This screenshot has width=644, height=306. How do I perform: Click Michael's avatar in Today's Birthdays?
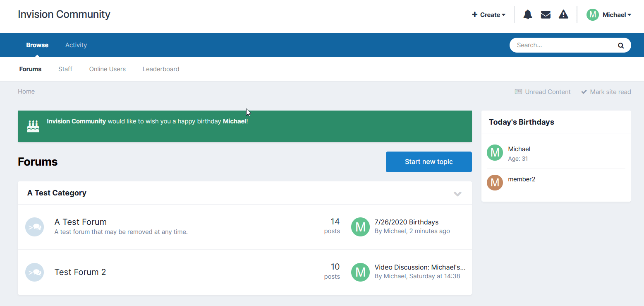495,153
